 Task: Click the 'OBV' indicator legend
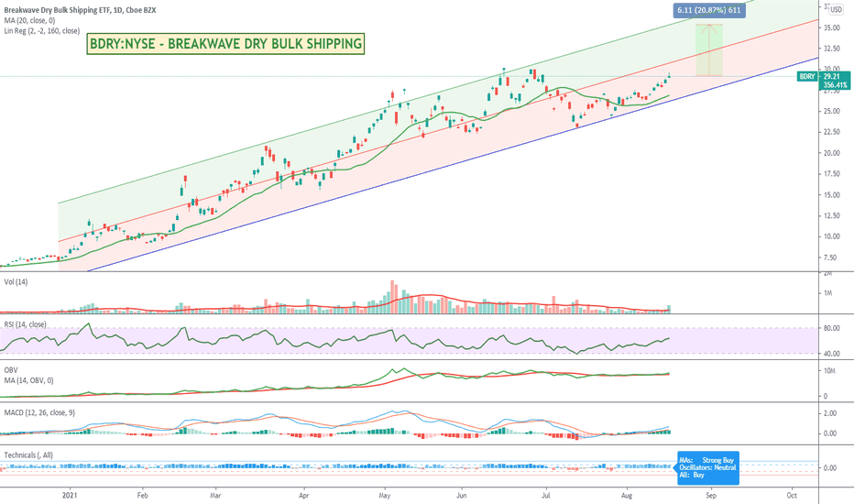11,370
